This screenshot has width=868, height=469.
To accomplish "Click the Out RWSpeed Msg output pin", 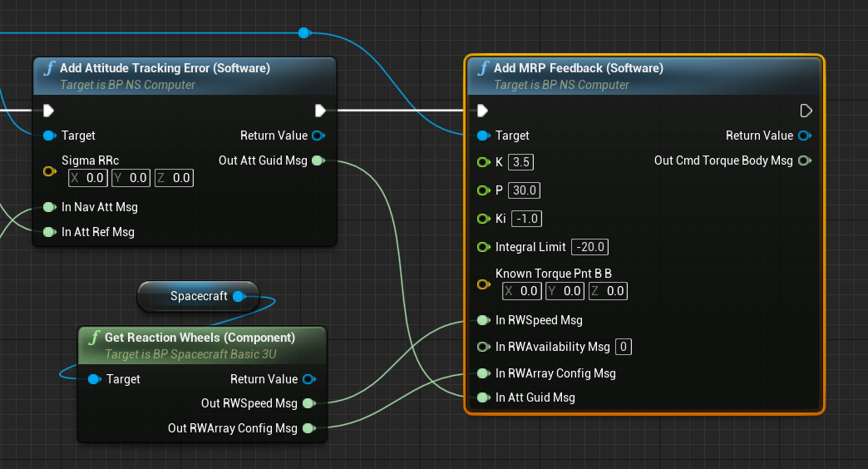I will (308, 403).
